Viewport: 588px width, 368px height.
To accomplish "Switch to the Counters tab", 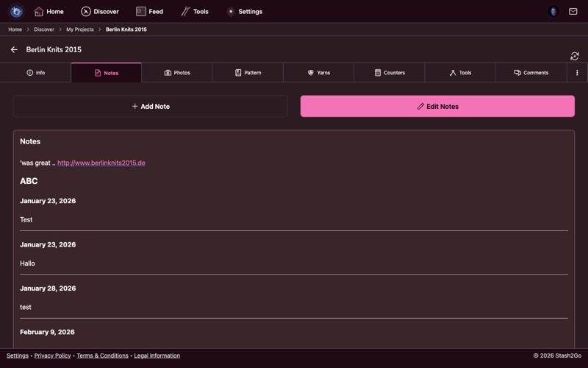I will click(x=390, y=72).
